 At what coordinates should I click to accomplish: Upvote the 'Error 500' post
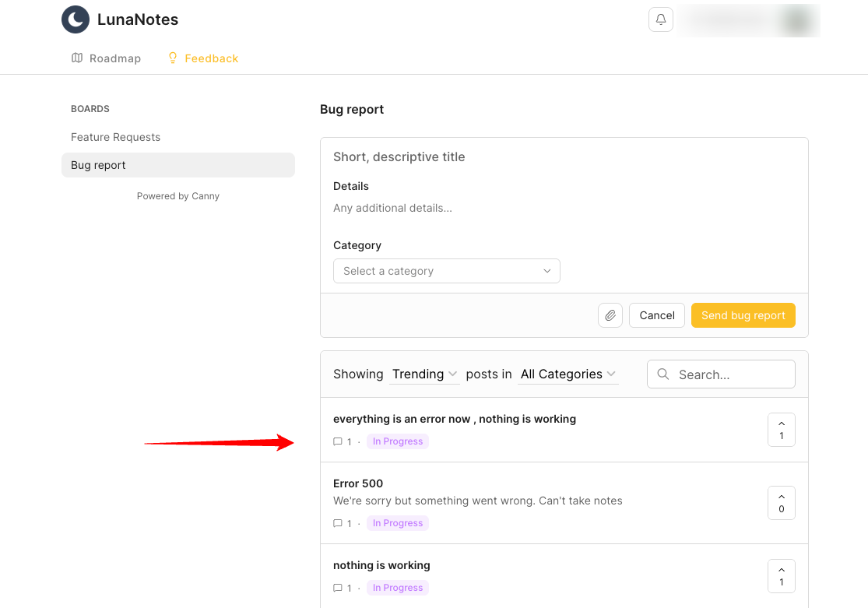pyautogui.click(x=781, y=503)
